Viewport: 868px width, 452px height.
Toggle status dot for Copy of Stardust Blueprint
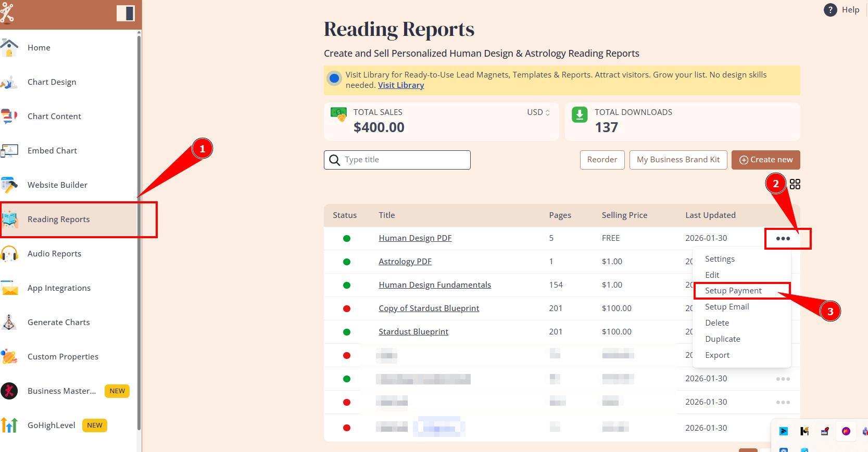click(x=347, y=308)
